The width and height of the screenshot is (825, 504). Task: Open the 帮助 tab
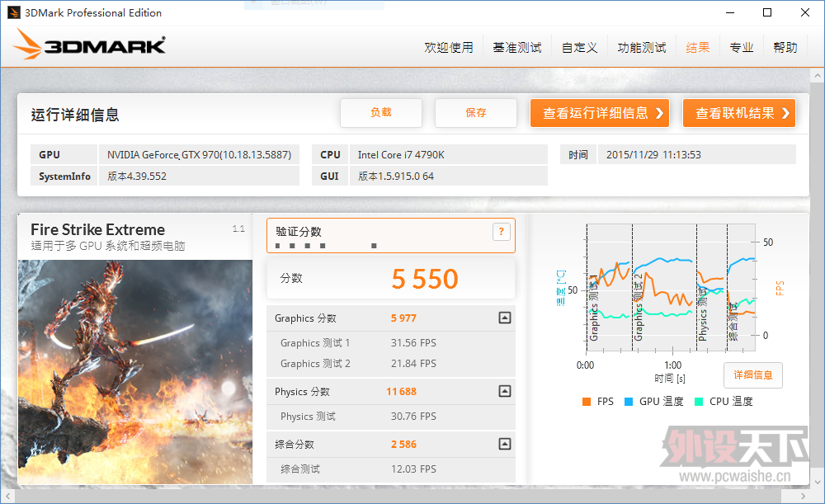(x=785, y=48)
